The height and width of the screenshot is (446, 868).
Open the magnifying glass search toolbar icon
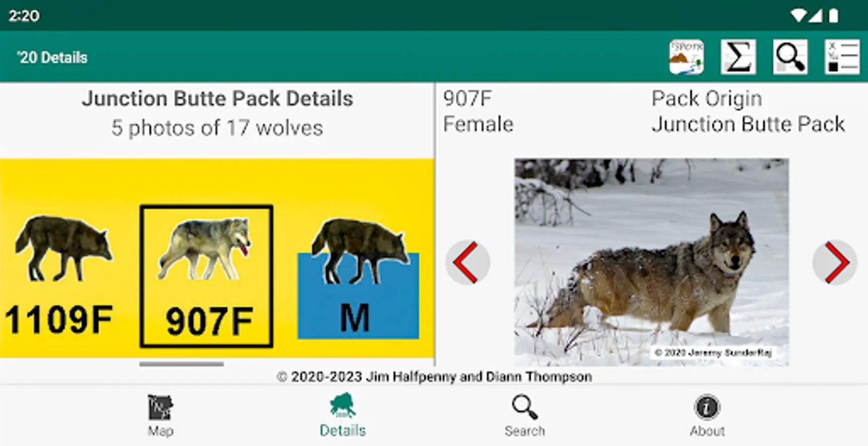pos(790,57)
